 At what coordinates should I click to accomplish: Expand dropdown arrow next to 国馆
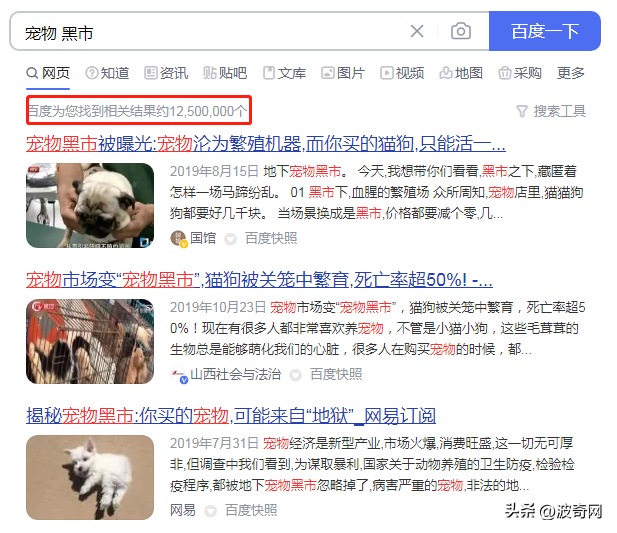tap(231, 239)
